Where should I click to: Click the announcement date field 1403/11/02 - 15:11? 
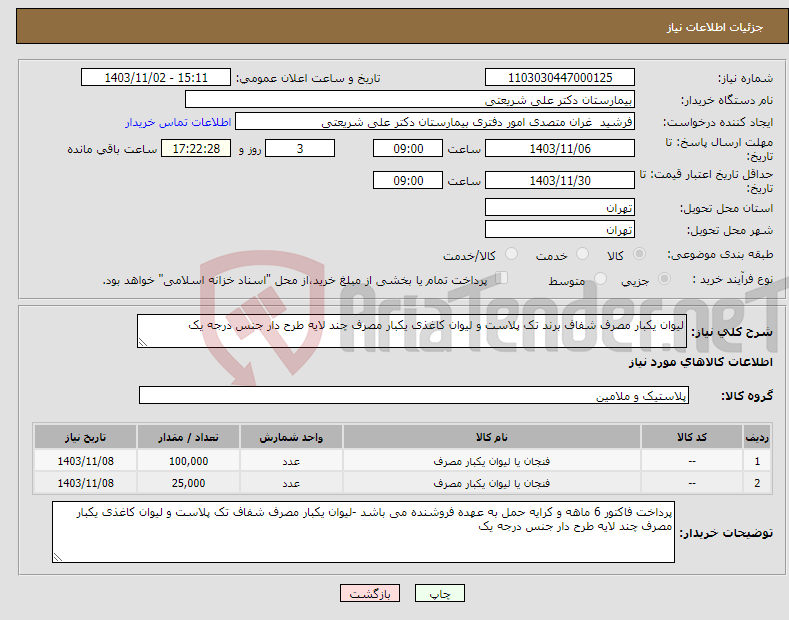click(156, 78)
